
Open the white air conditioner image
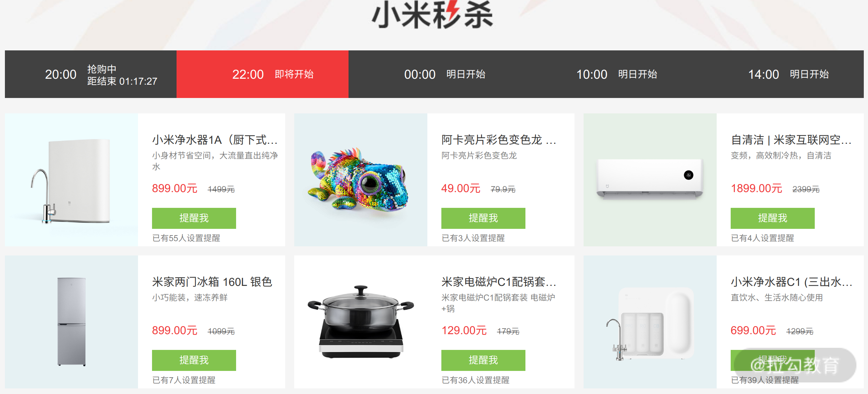click(650, 180)
